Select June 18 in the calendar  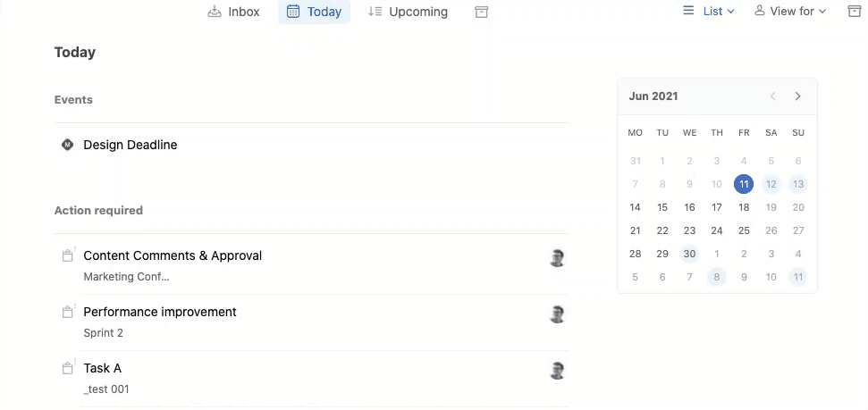click(x=744, y=207)
